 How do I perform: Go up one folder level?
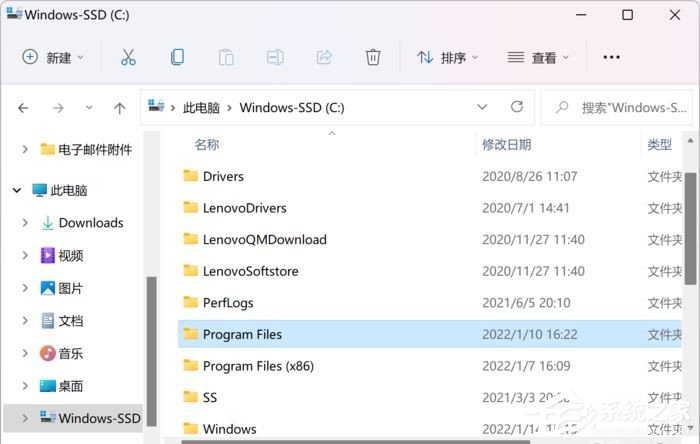coord(120,108)
